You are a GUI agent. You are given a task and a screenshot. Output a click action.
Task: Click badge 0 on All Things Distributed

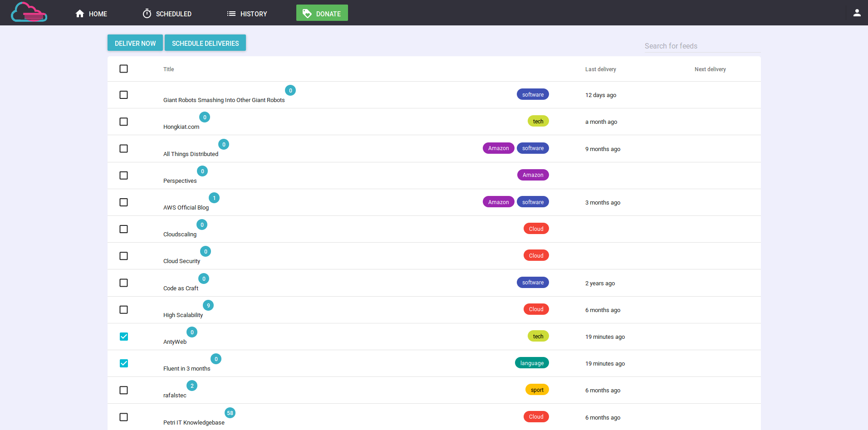pyautogui.click(x=224, y=144)
